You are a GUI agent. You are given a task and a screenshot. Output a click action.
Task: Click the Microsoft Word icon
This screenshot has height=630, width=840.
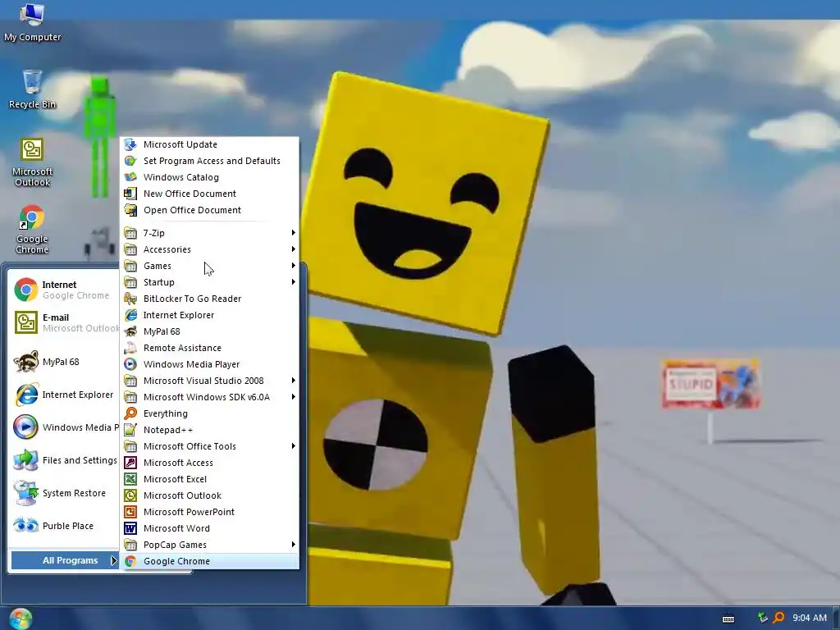point(130,528)
